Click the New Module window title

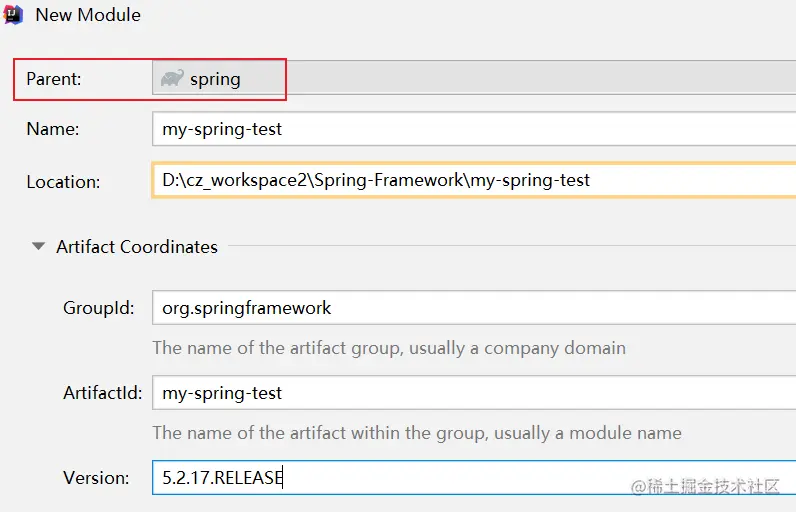tap(88, 15)
